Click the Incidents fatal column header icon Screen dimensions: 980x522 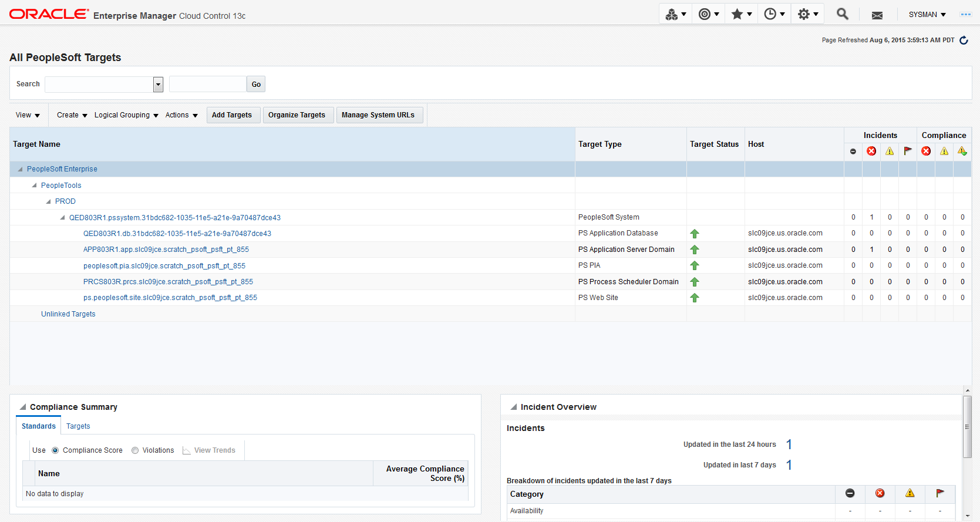coord(853,151)
